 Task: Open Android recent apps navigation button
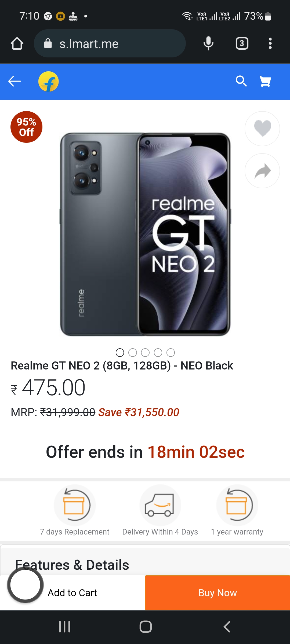point(64,627)
